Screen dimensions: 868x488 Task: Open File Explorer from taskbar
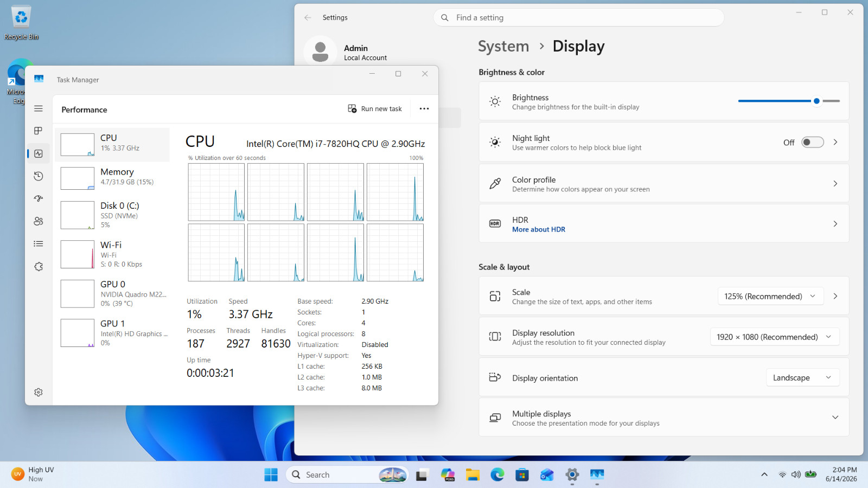473,474
